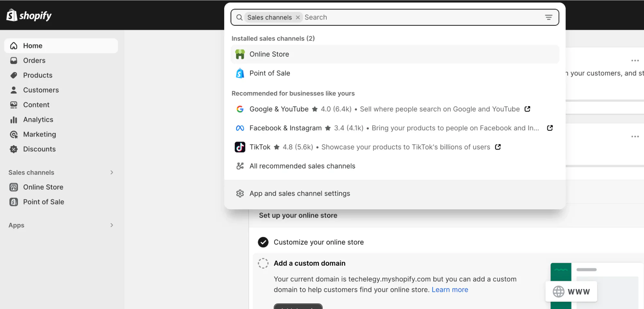This screenshot has height=309, width=644.
Task: Select the Home icon in sidebar
Action: [14, 45]
